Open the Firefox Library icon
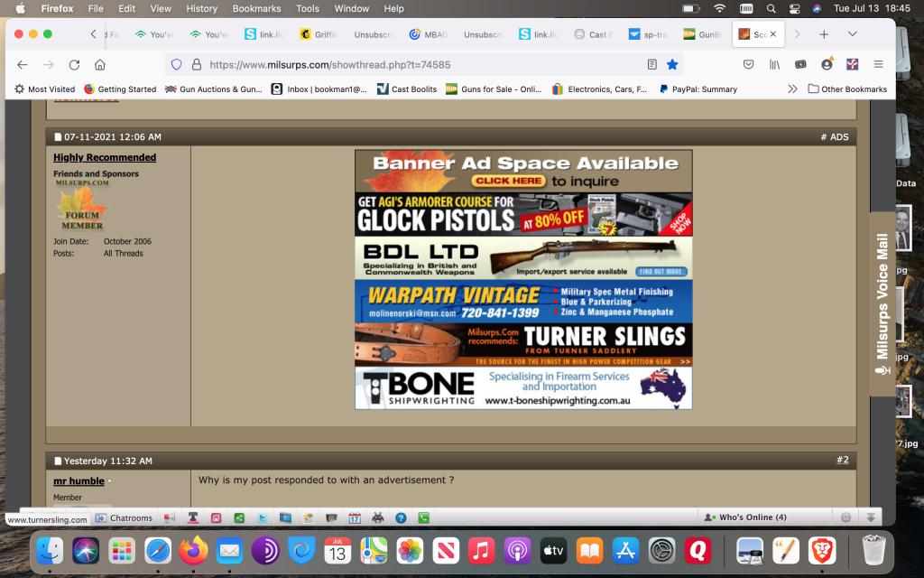The width and height of the screenshot is (924, 578). coord(774,65)
